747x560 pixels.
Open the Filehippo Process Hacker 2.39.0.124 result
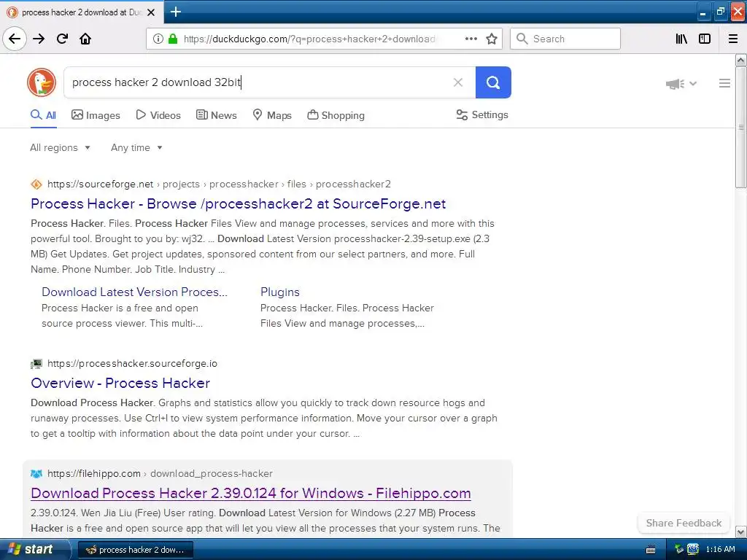[x=251, y=494]
